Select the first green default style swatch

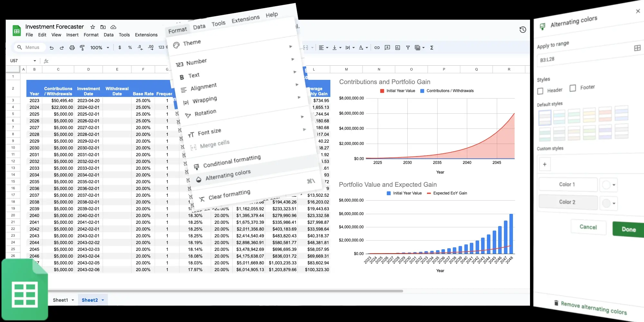pos(574,116)
